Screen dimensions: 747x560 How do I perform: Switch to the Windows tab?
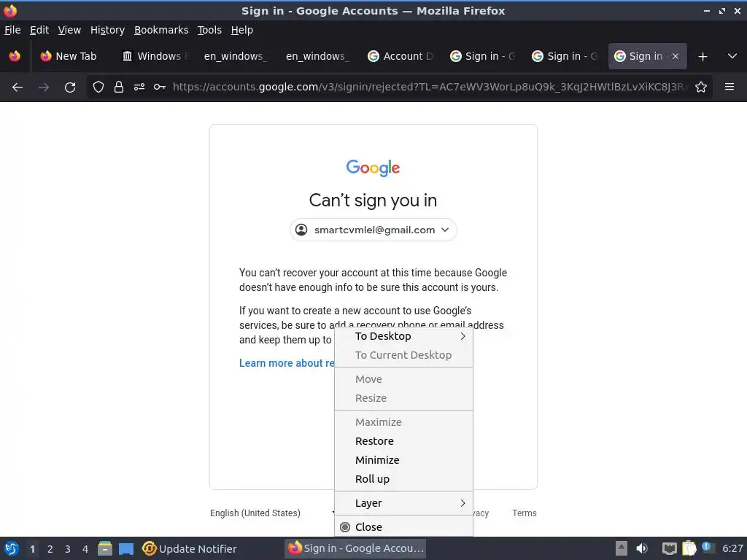point(155,56)
